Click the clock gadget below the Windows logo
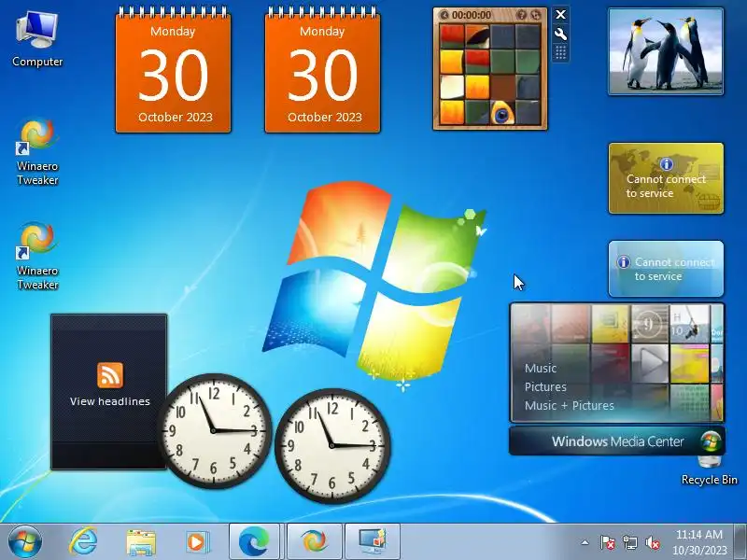 (332, 446)
